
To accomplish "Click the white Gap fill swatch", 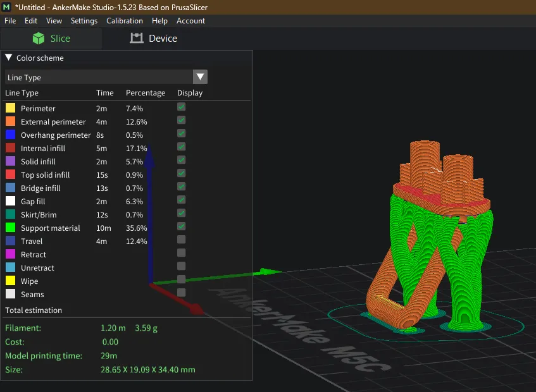I will (x=11, y=201).
